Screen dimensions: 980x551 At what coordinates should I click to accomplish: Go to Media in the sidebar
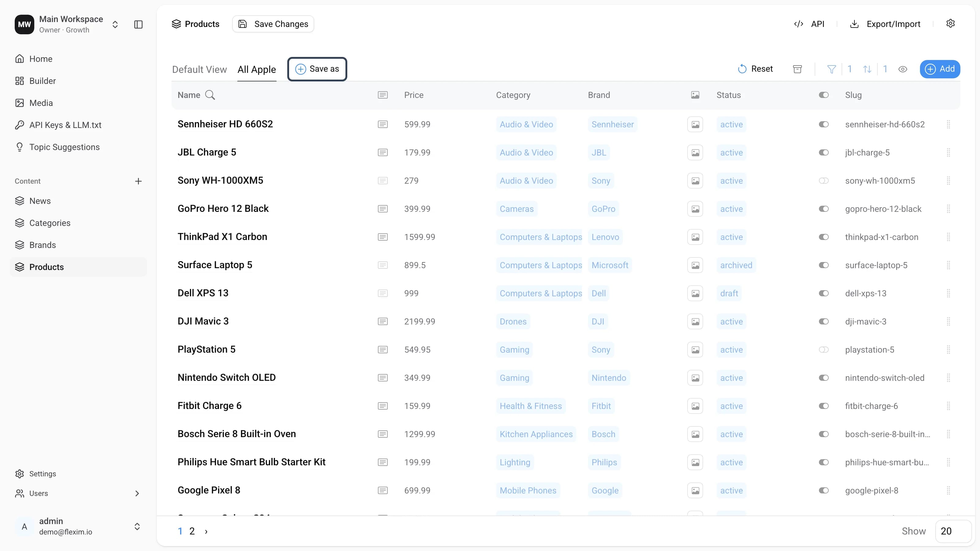[78, 103]
